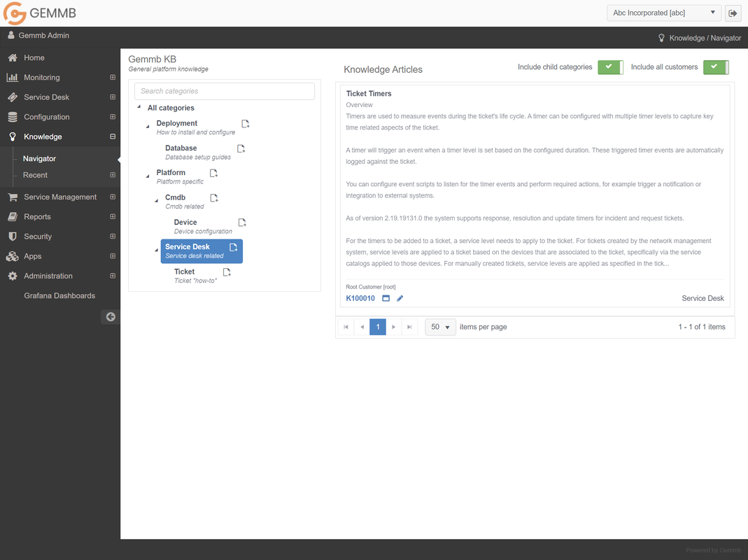This screenshot has width=748, height=560.
Task: Click the Gemmb Admin user icon
Action: pos(11,35)
